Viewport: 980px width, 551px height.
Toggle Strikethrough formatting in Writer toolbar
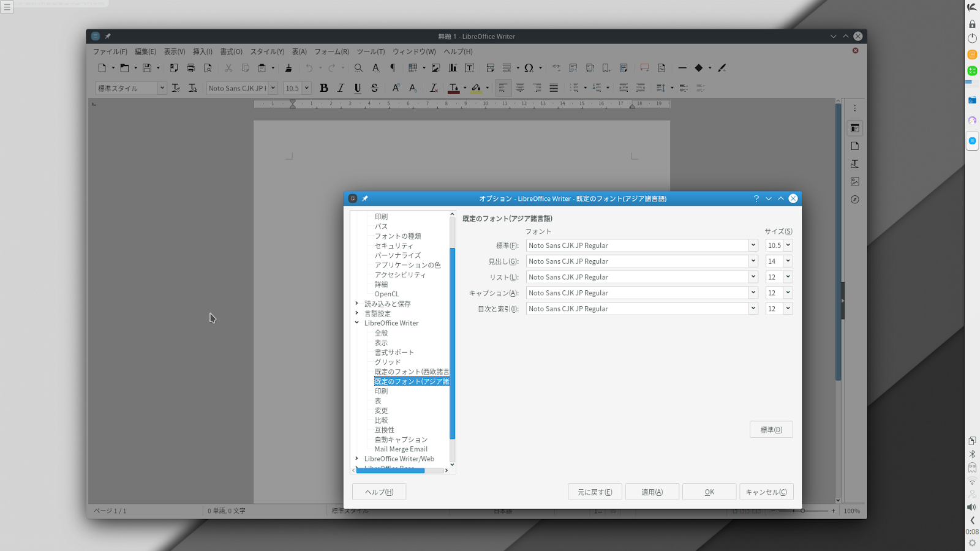375,88
